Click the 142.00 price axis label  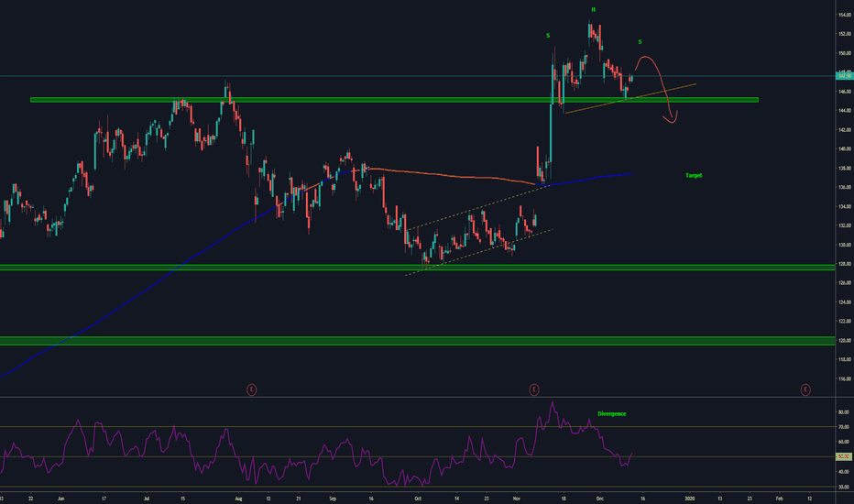click(x=845, y=130)
